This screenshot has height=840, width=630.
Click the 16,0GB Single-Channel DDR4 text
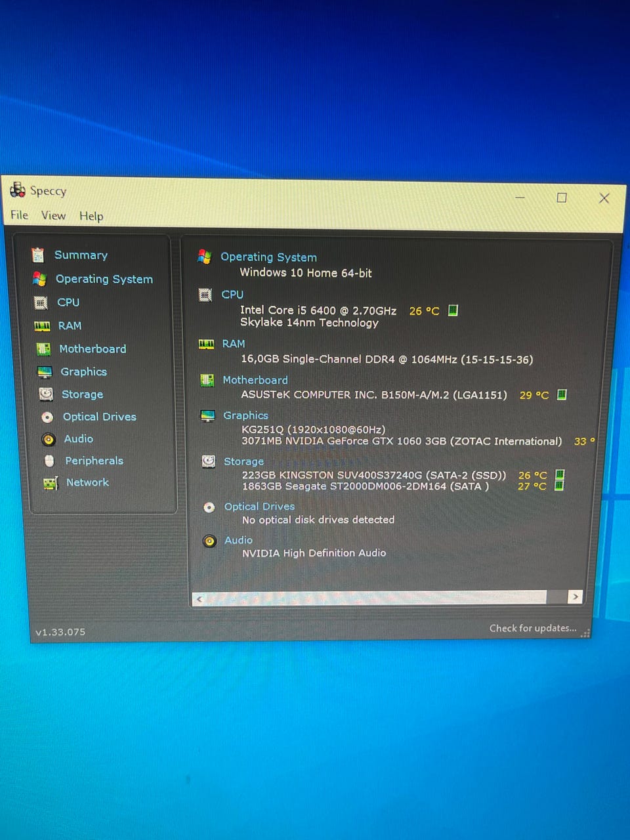pyautogui.click(x=387, y=360)
